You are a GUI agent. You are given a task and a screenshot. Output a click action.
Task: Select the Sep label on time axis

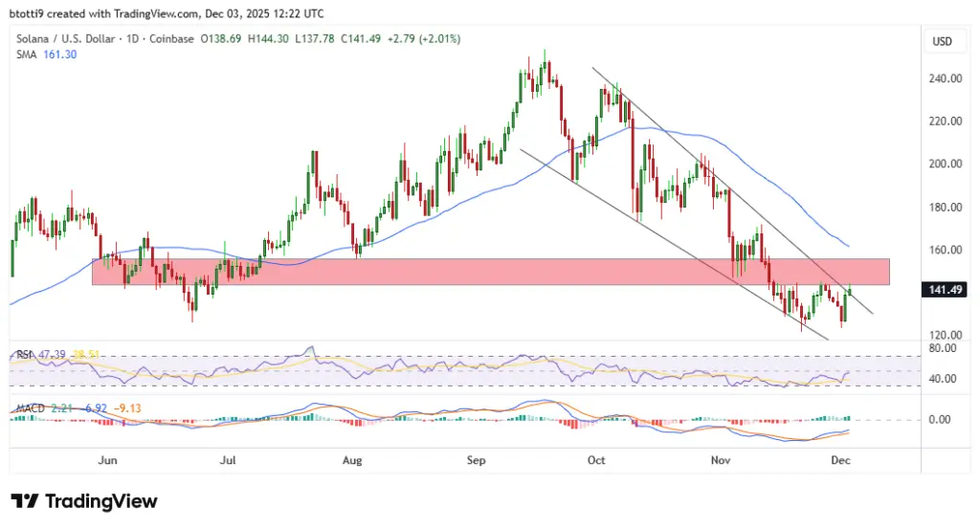point(476,460)
